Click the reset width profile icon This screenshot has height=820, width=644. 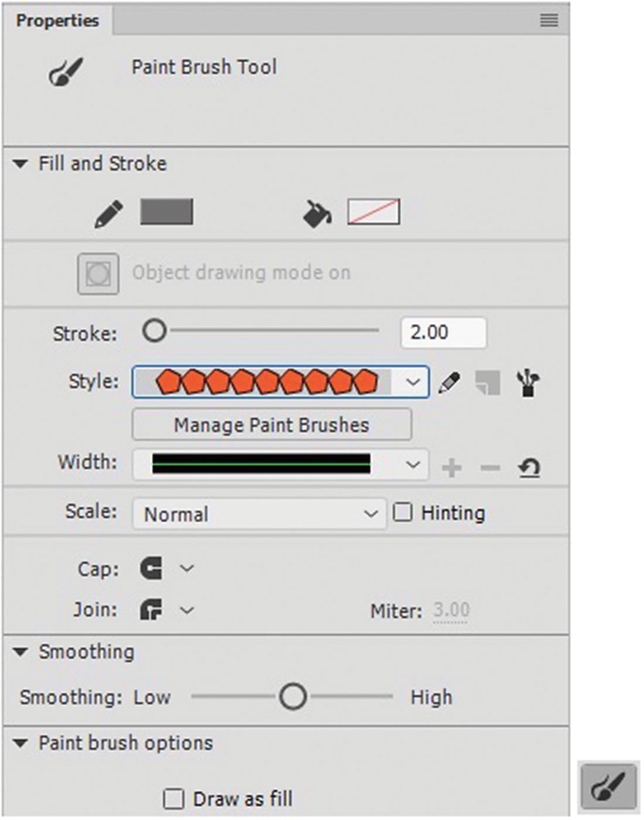click(x=529, y=467)
